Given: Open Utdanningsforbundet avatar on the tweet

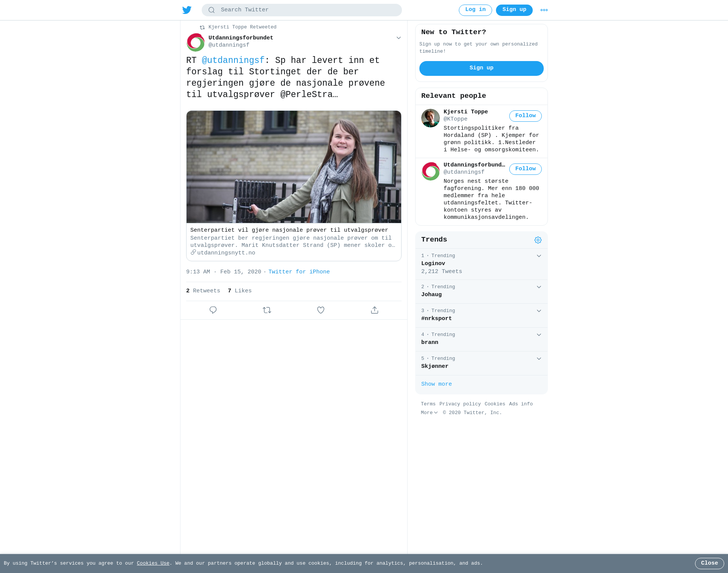Looking at the screenshot, I should [196, 42].
